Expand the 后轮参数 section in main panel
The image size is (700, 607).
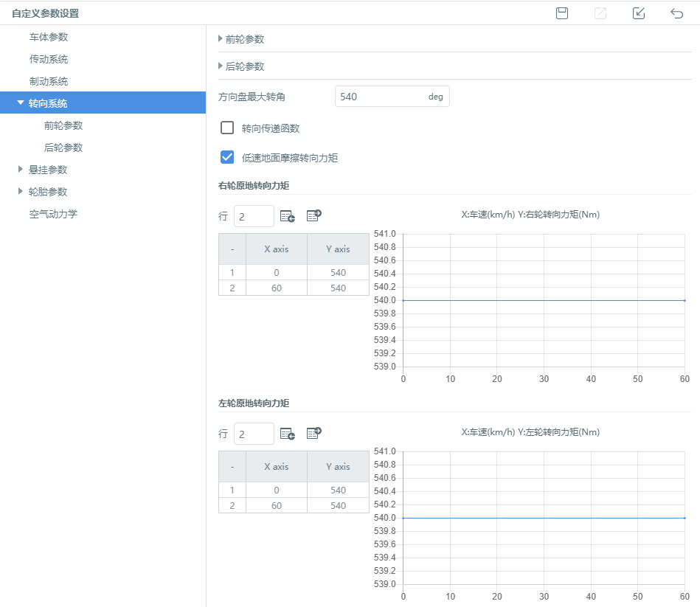click(221, 66)
